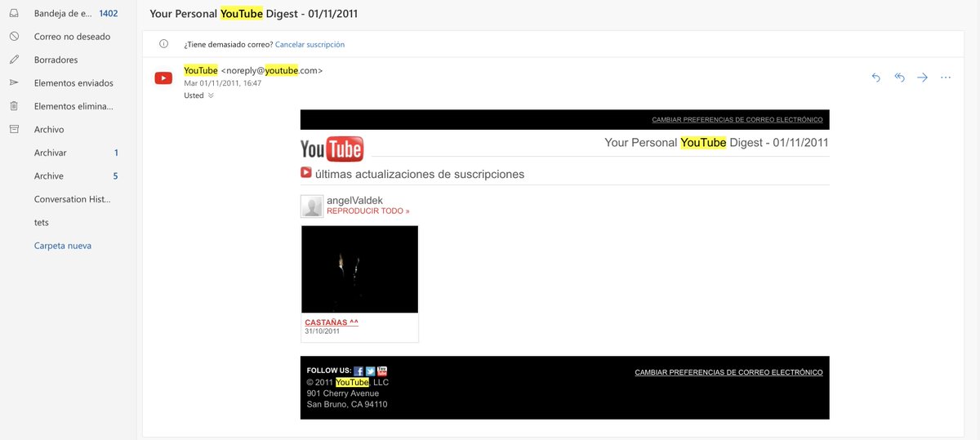
Task: Click the San Bruno, CA 94110 text
Action: tap(347, 404)
